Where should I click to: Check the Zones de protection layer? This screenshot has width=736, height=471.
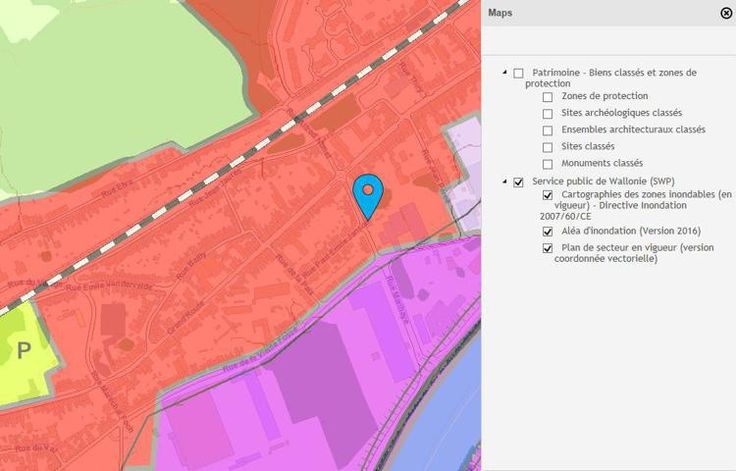(547, 97)
